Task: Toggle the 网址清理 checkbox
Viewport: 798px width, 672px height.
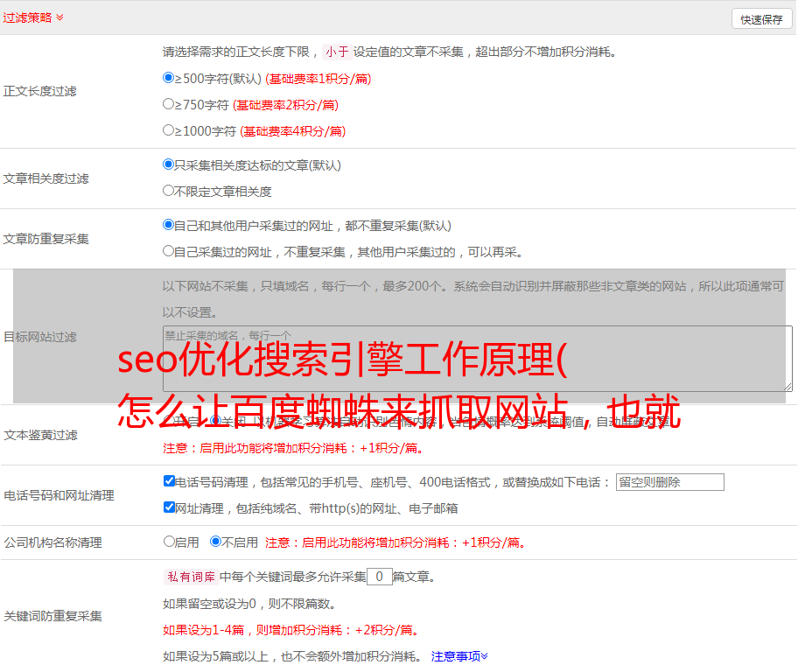Action: coord(170,507)
